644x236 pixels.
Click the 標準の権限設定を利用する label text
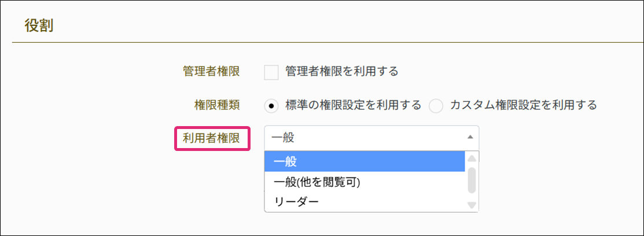tap(353, 105)
